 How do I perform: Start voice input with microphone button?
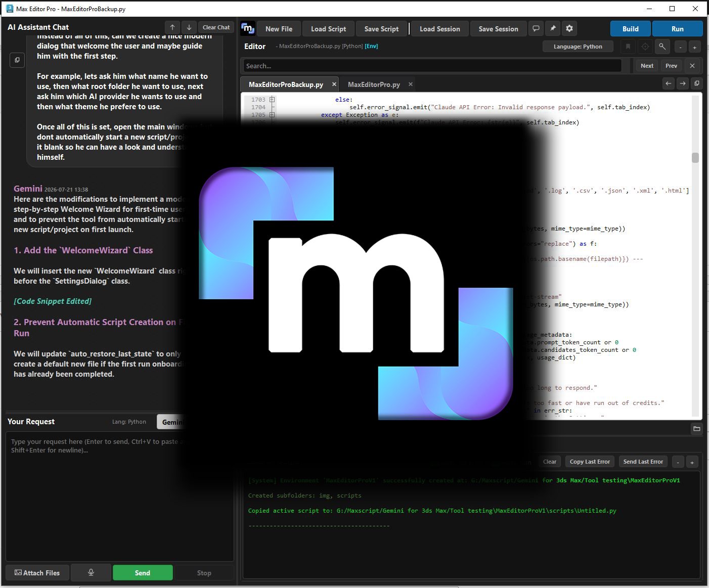91,573
